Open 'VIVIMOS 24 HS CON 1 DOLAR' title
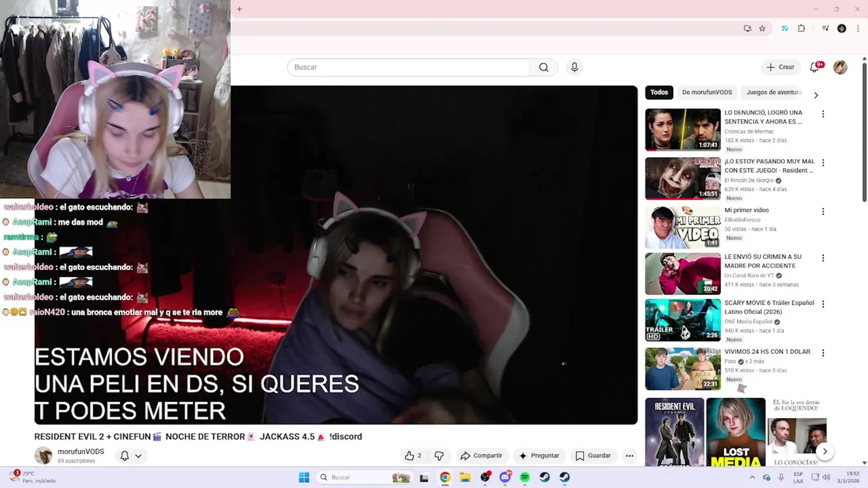The image size is (868, 488). click(767, 352)
